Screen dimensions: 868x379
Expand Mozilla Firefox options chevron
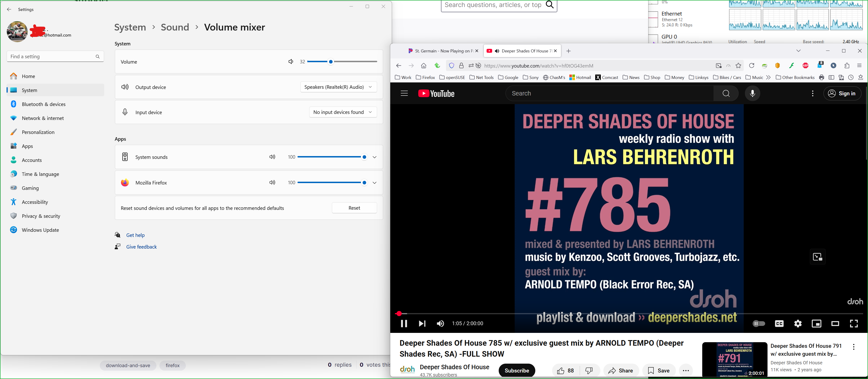coord(374,182)
